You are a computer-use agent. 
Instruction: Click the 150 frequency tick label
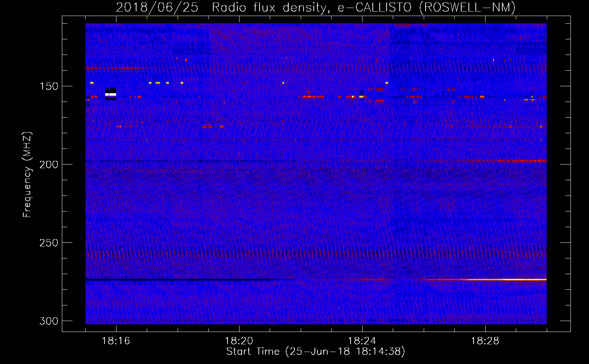[49, 86]
